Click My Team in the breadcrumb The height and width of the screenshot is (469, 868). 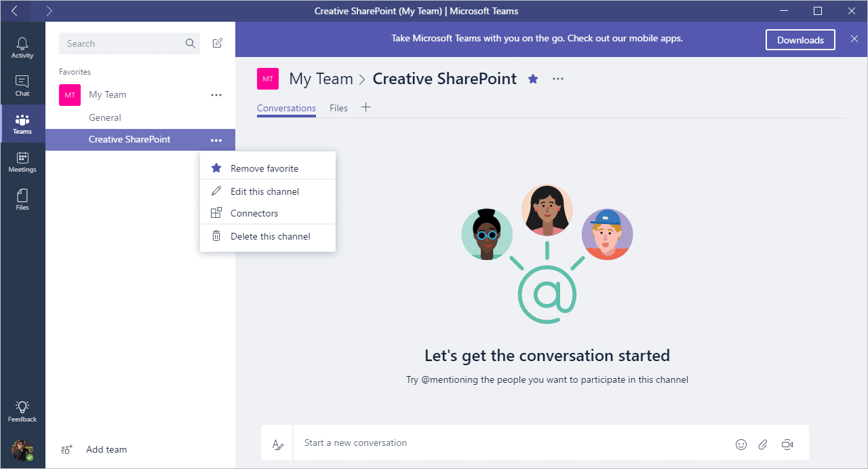click(x=321, y=79)
